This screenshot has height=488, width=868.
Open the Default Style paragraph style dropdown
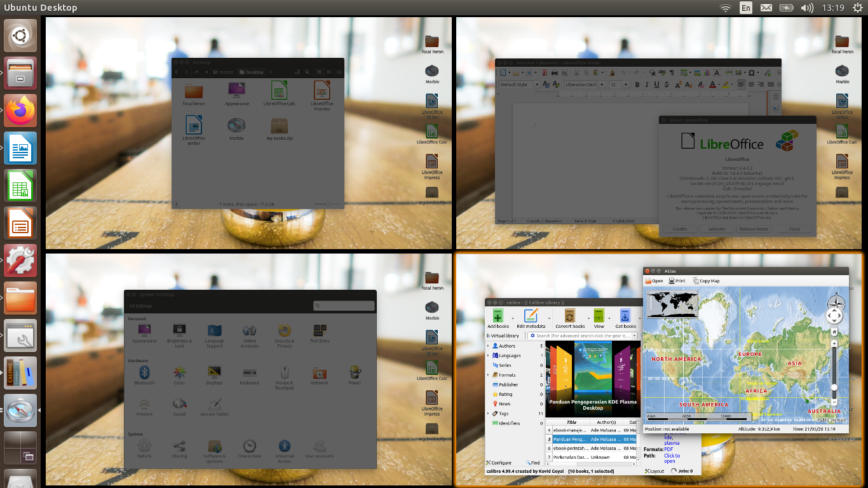point(536,85)
